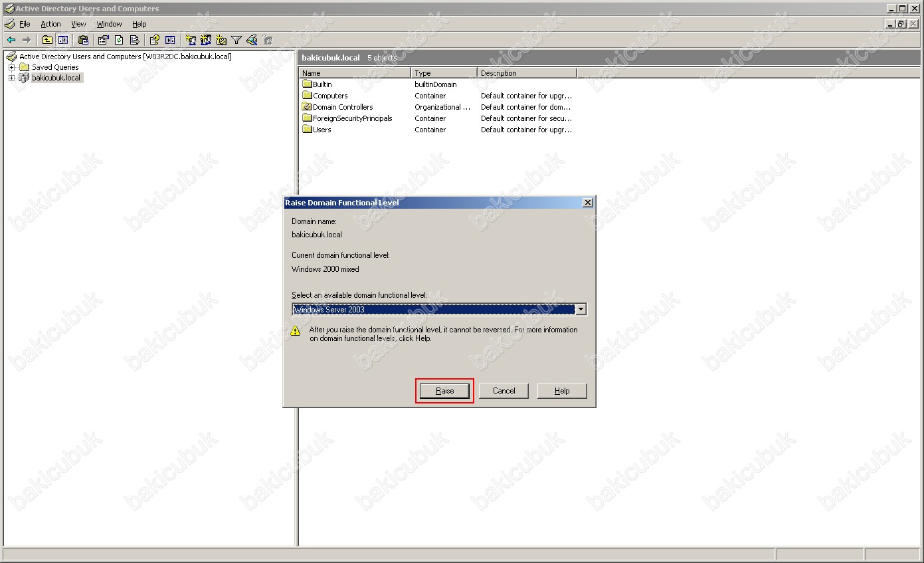Open the View menu
This screenshot has width=924, height=563.
[78, 24]
